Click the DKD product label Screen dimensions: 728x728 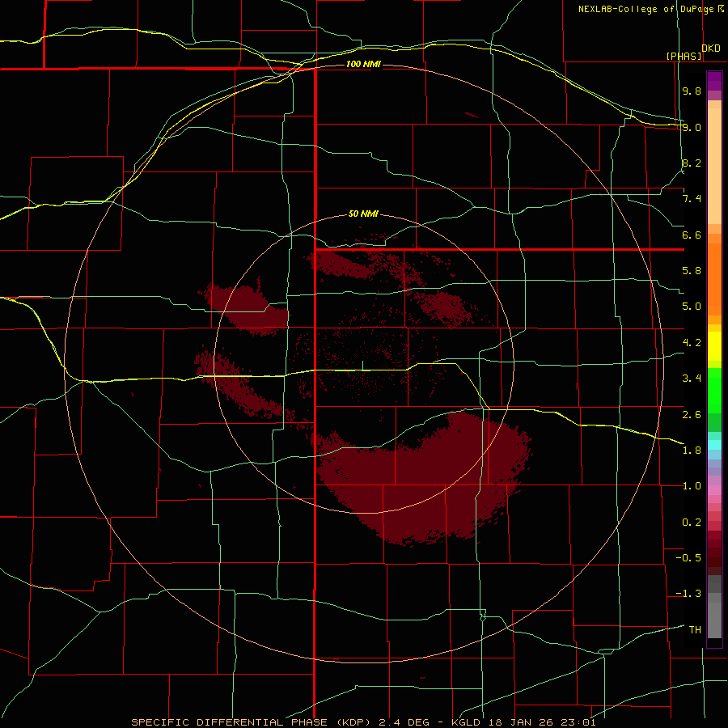[x=711, y=49]
